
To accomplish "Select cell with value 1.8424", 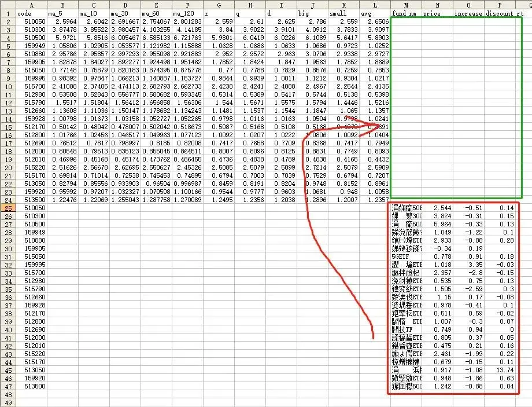I will tap(250, 62).
